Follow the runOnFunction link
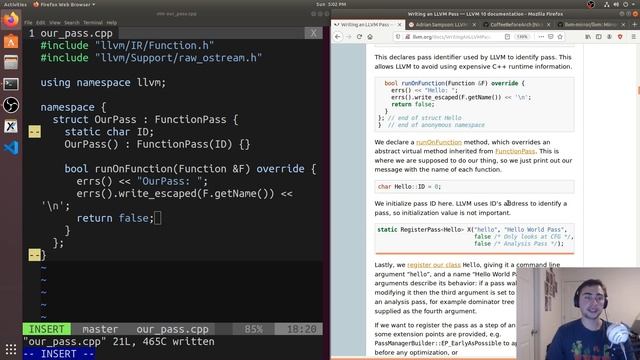This screenshot has height=360, width=640. [439, 142]
